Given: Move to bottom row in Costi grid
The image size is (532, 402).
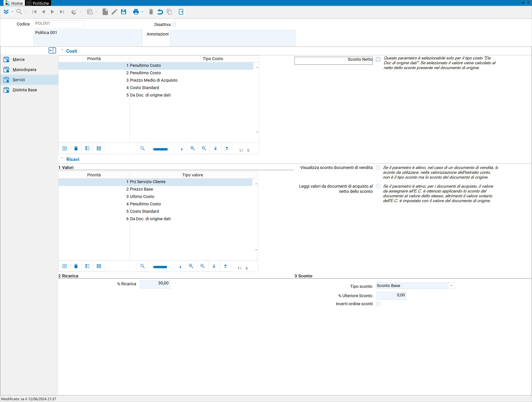Looking at the screenshot, I should [227, 148].
